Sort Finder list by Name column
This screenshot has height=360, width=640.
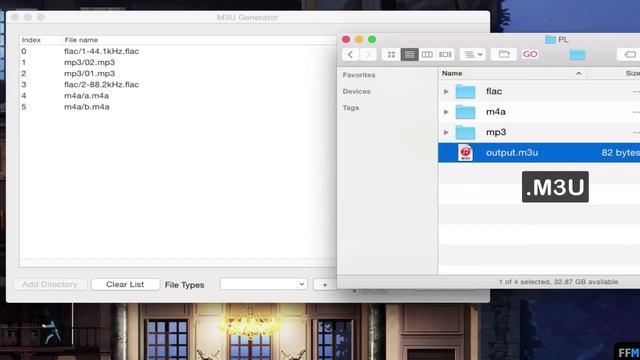[512, 73]
